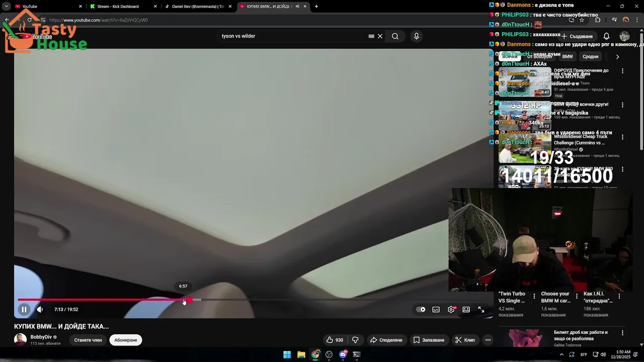Create a clip with the Клип button

tap(465, 340)
